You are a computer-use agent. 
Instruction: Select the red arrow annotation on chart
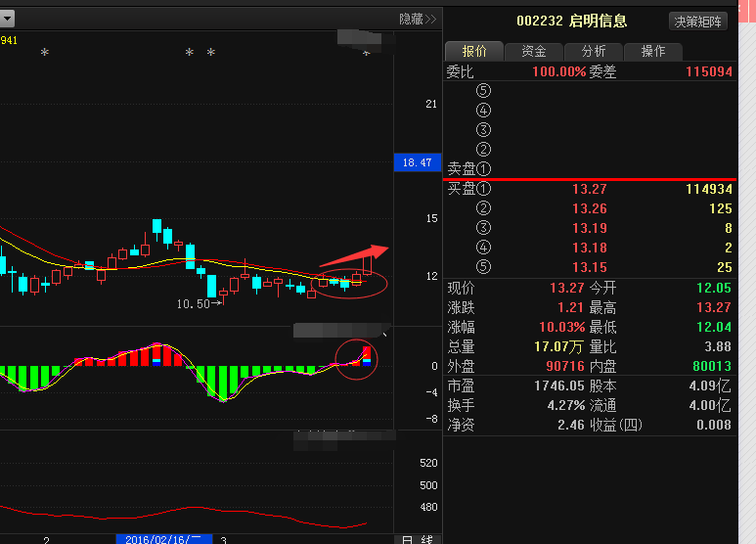353,256
